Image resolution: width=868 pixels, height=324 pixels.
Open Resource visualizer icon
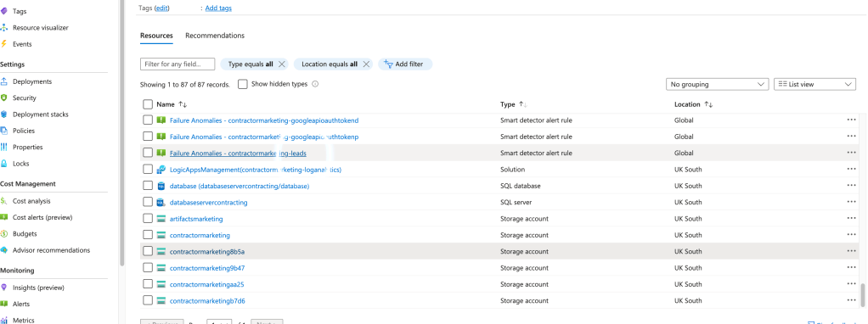point(4,28)
